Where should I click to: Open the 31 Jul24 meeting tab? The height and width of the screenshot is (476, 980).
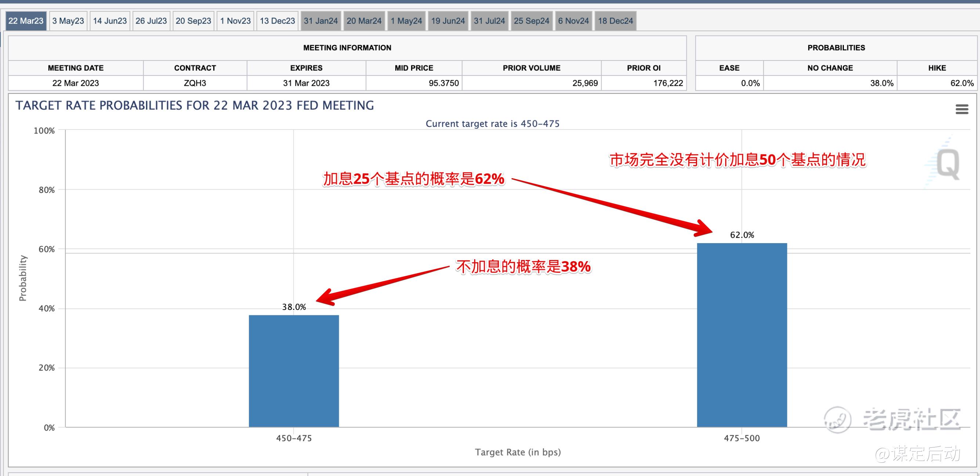click(x=489, y=21)
